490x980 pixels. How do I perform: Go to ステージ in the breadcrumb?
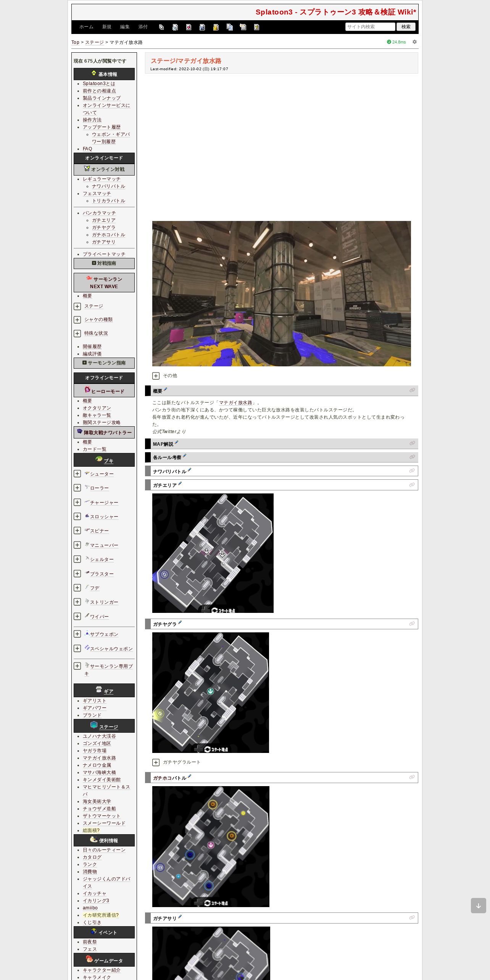[x=94, y=42]
